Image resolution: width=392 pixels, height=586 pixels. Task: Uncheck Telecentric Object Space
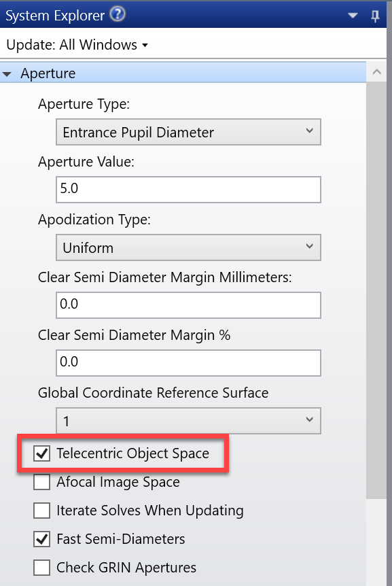pyautogui.click(x=41, y=453)
